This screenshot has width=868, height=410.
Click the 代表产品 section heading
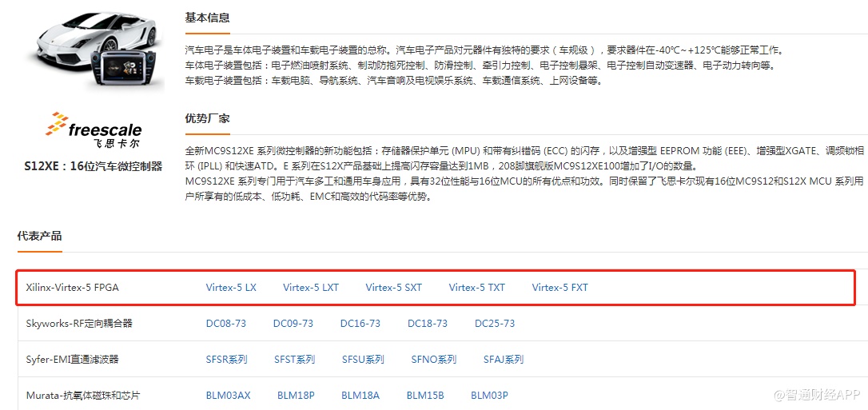(x=39, y=237)
